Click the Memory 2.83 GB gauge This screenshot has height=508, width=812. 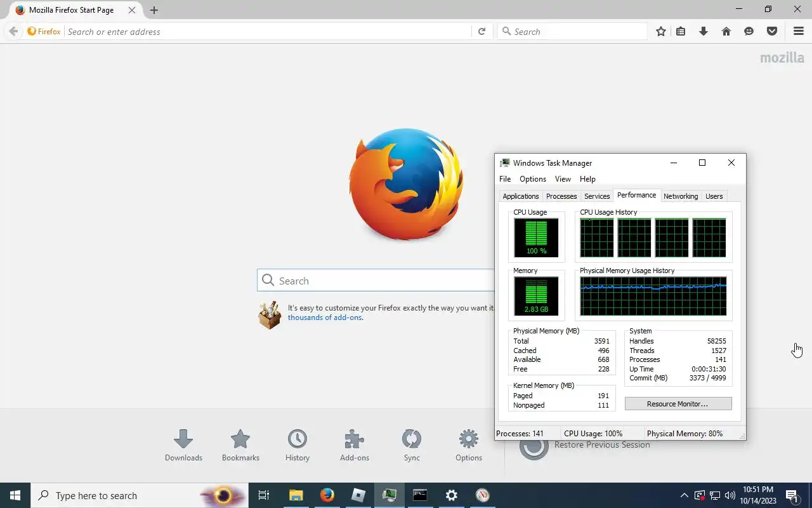pos(536,296)
